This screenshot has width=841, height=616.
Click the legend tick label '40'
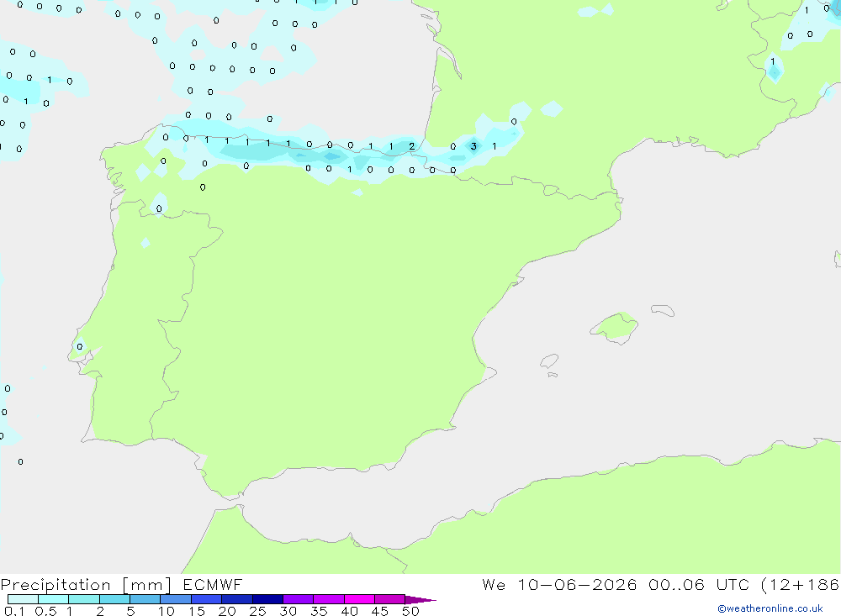point(350,611)
